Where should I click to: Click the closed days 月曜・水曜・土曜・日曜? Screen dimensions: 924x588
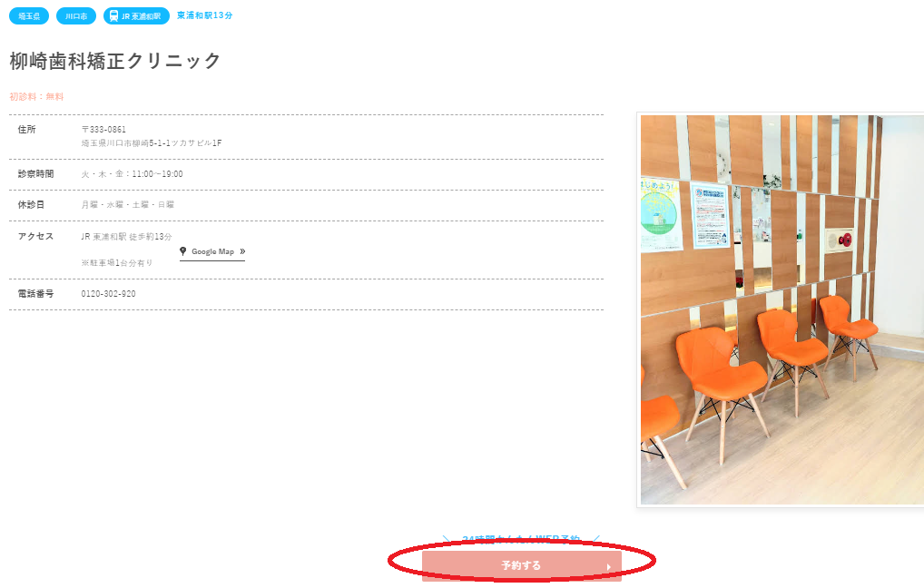128,204
